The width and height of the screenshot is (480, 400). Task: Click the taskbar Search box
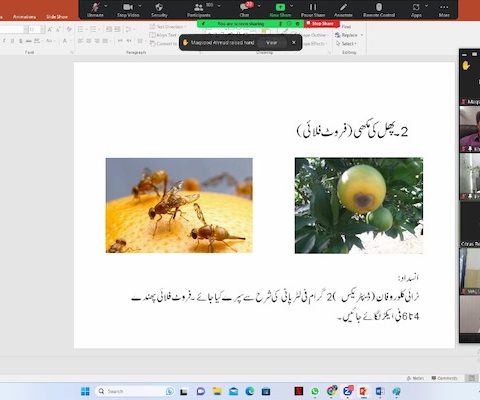(x=135, y=391)
